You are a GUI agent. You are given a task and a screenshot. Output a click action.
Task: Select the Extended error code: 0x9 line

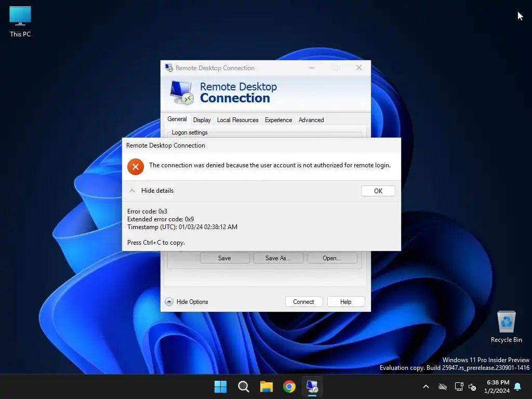click(x=161, y=219)
